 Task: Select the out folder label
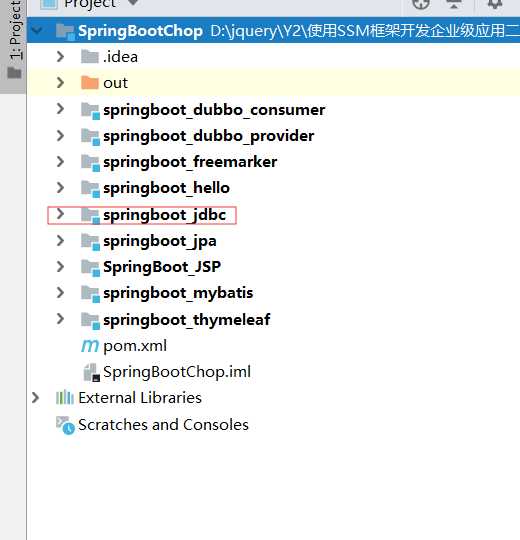click(x=115, y=83)
